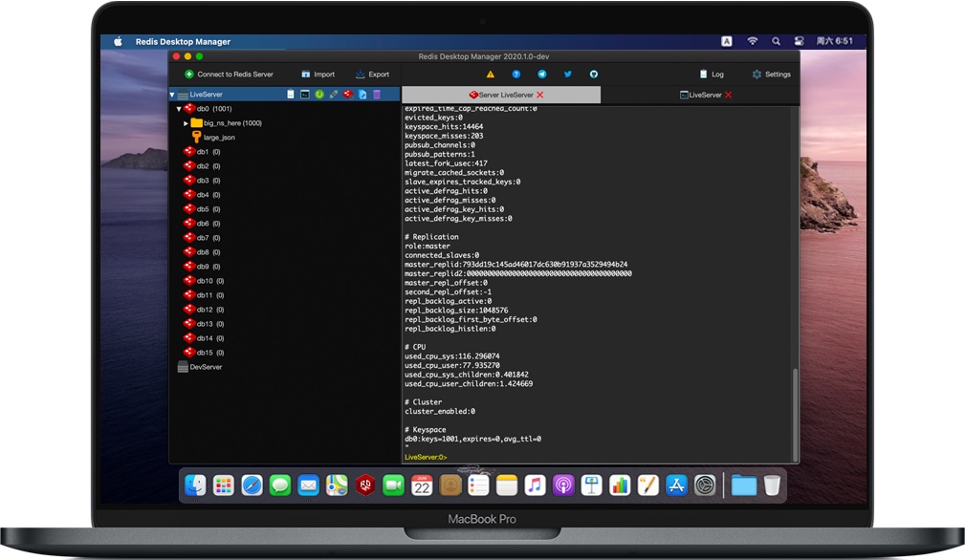Unlink/disconnect the LiveServer connection
This screenshot has height=560, width=965.
[x=333, y=94]
